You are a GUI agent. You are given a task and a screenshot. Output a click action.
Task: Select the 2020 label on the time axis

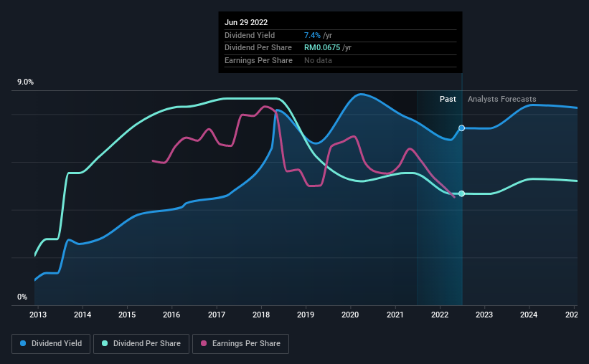tap(350, 315)
